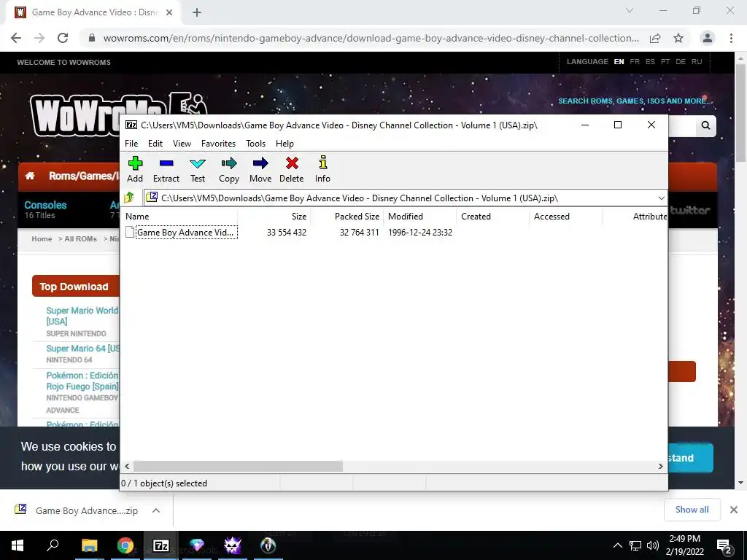Select the Move toolbar icon

pos(260,169)
